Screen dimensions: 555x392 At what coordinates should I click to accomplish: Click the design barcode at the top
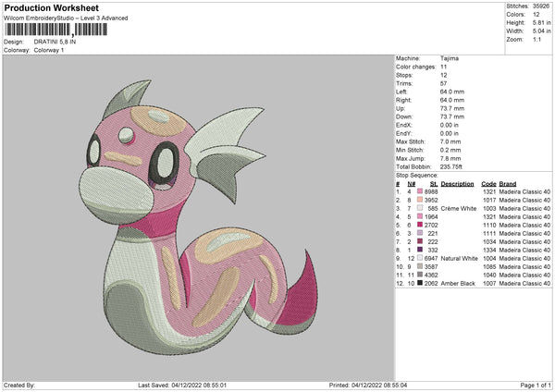point(55,30)
